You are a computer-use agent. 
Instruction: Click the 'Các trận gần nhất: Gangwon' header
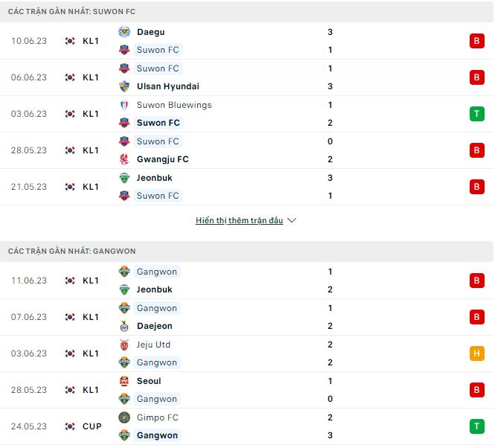(x=72, y=252)
